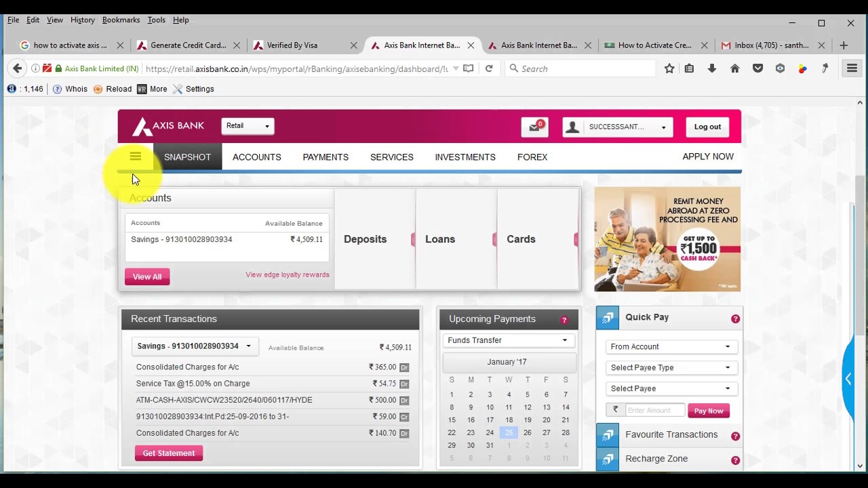The height and width of the screenshot is (488, 868).
Task: Click View All accounts button
Action: 147,277
